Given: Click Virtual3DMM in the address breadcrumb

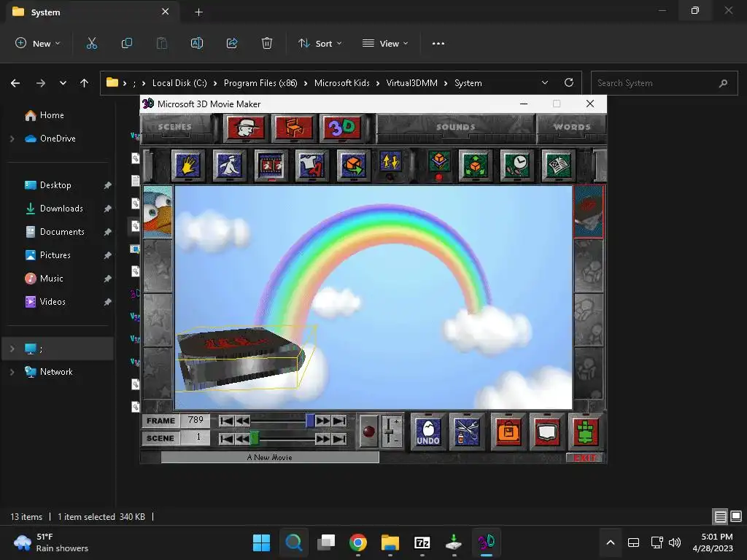Looking at the screenshot, I should (411, 83).
